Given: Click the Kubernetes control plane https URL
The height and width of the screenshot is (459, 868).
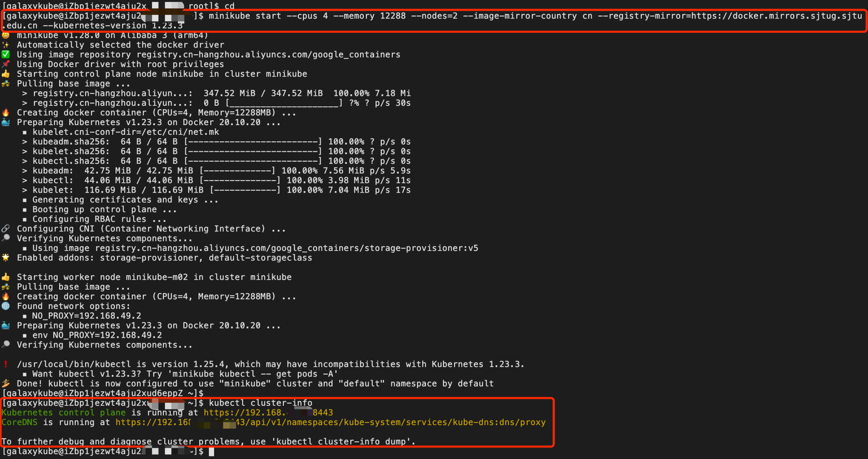Looking at the screenshot, I should pyautogui.click(x=268, y=412).
